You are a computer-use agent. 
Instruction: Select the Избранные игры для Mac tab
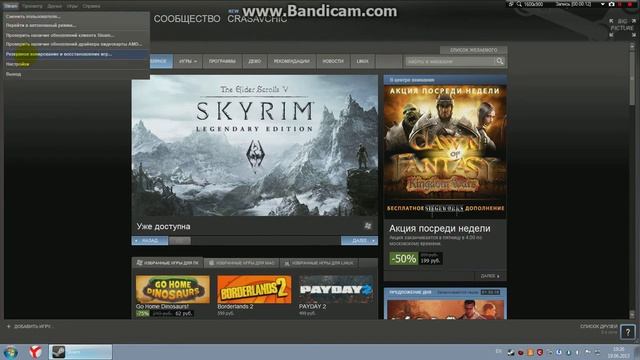tap(242, 263)
